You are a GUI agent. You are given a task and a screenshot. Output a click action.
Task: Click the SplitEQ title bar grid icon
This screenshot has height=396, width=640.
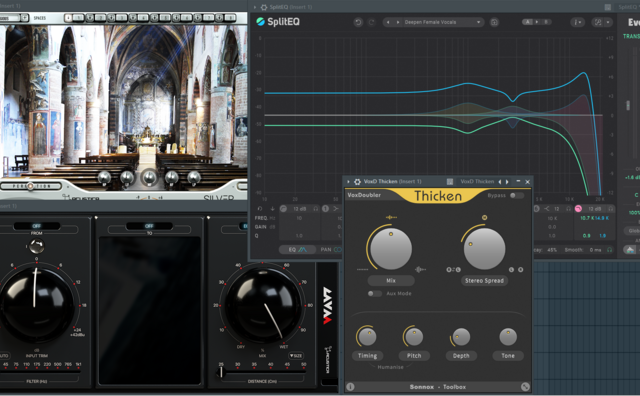pos(607,7)
